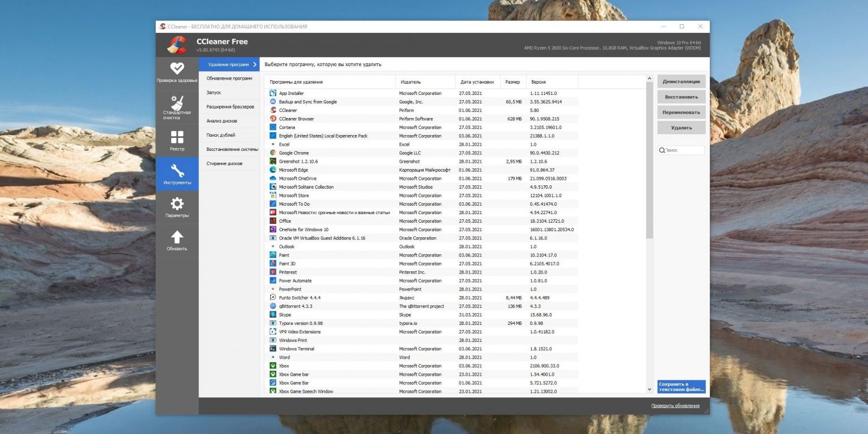Click the App Installer row icon

tap(273, 93)
